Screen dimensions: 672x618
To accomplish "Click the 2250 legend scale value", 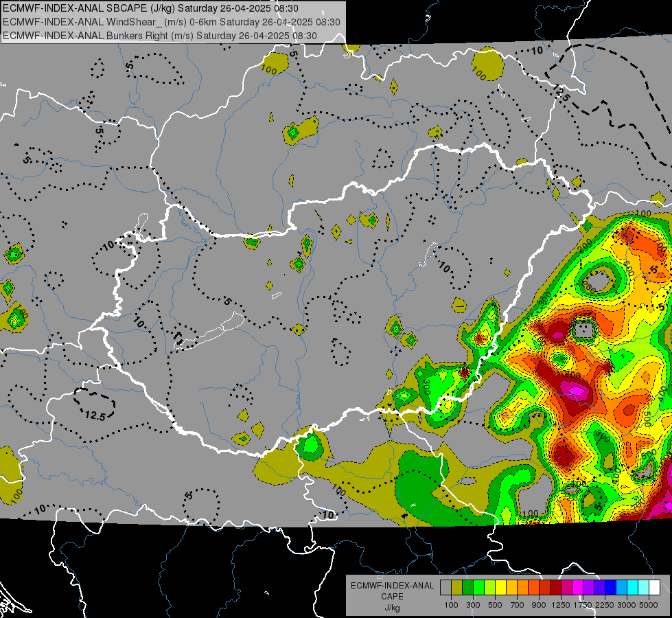I will [x=605, y=605].
